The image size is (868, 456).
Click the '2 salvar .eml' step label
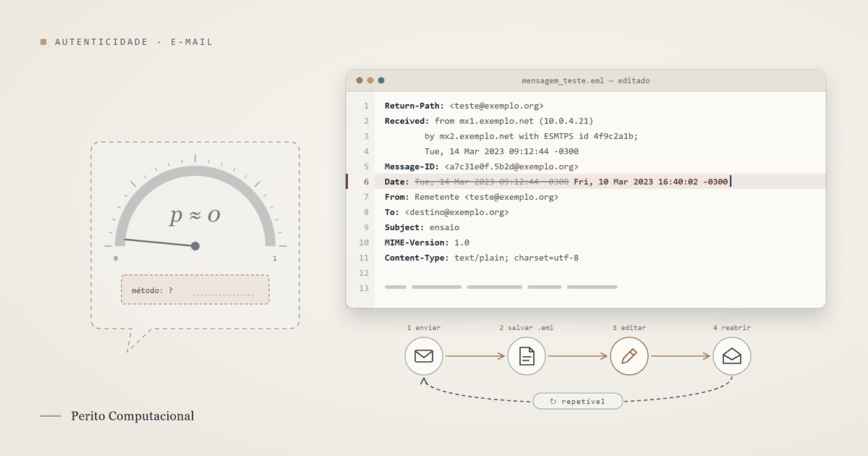527,328
